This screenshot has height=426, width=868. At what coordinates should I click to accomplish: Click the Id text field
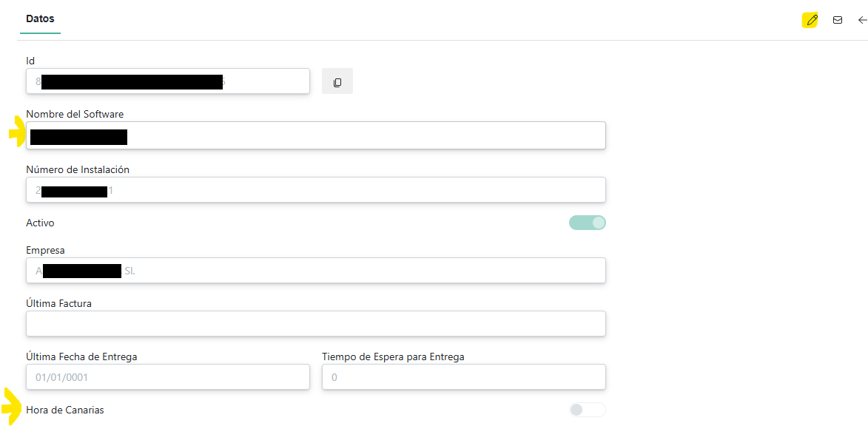coord(168,81)
